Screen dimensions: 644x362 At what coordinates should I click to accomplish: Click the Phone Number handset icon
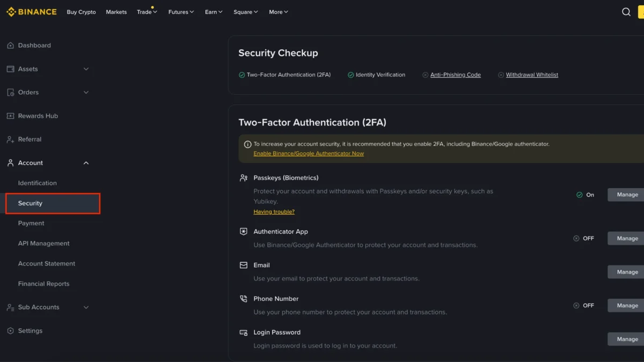click(x=244, y=299)
